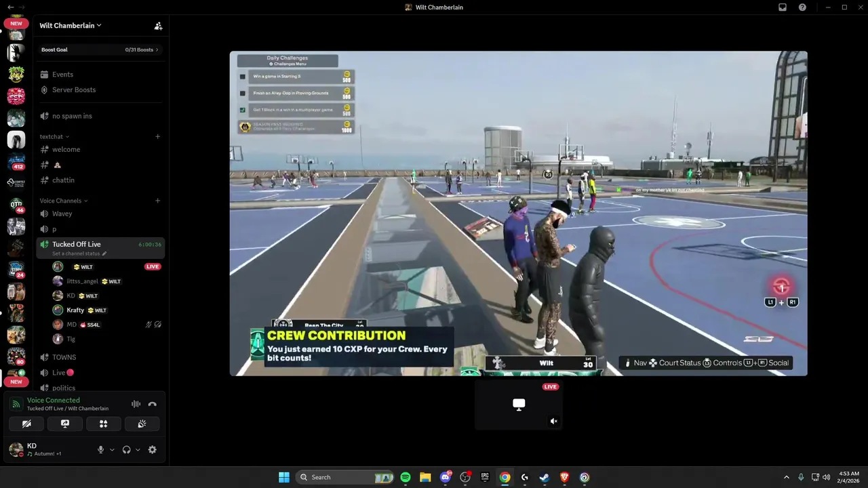Screen dimensions: 868x488
Task: Join the Wavey voice channel
Action: pos(100,213)
